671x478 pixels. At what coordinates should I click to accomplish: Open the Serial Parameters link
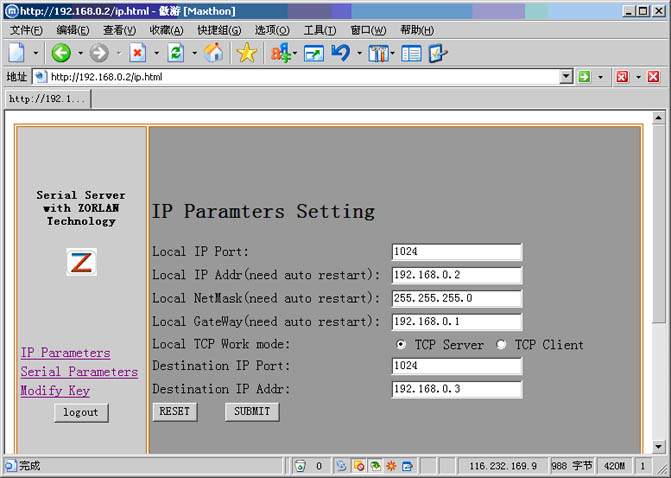[79, 372]
